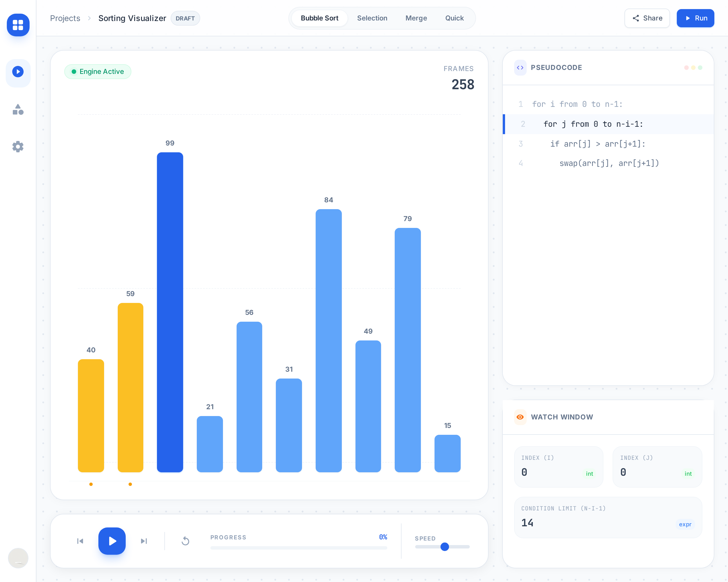Select the Bubble Sort tab
Screen dimensions: 728x582
(x=319, y=18)
